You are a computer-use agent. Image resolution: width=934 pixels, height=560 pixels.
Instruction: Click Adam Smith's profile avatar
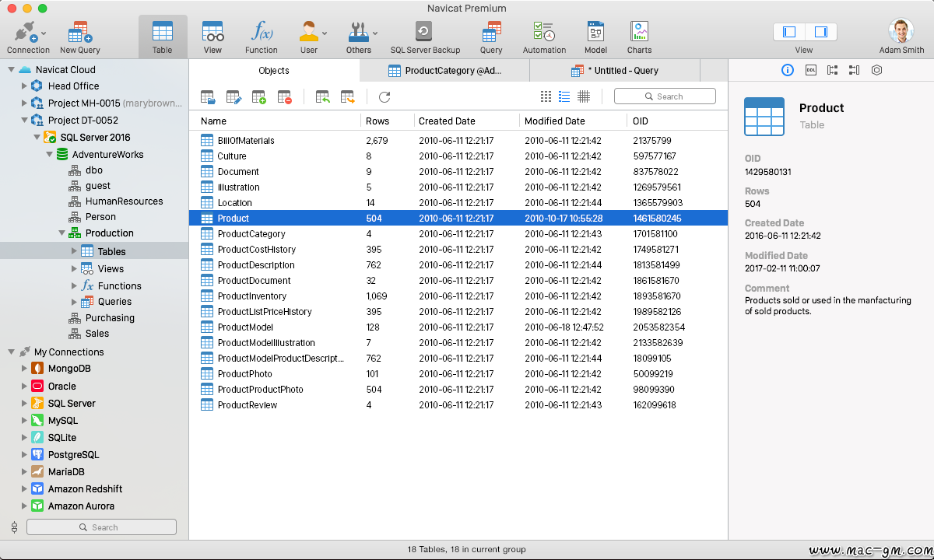click(x=901, y=32)
